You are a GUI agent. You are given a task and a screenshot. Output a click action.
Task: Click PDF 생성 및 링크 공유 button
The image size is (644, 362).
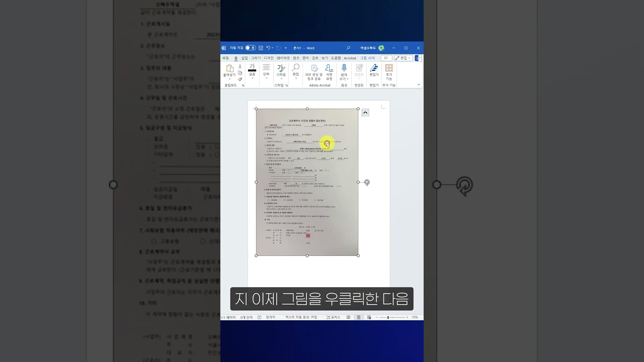314,72
